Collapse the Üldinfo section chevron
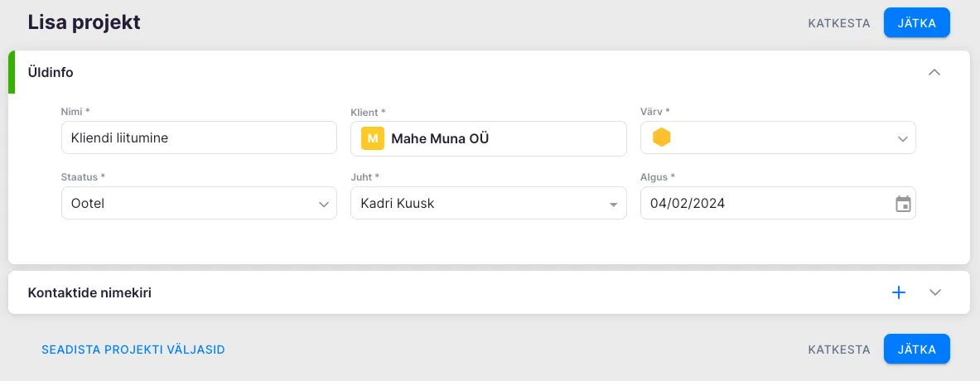The height and width of the screenshot is (381, 980). tap(934, 72)
